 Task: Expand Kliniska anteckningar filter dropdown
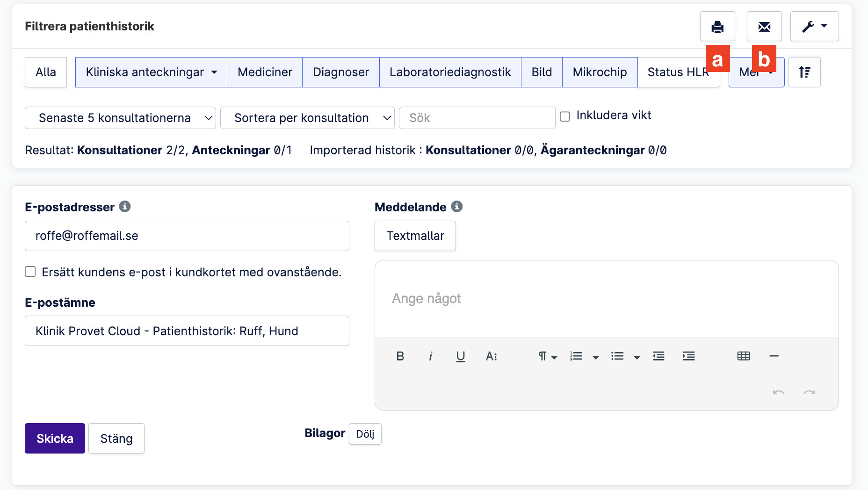[x=151, y=72]
